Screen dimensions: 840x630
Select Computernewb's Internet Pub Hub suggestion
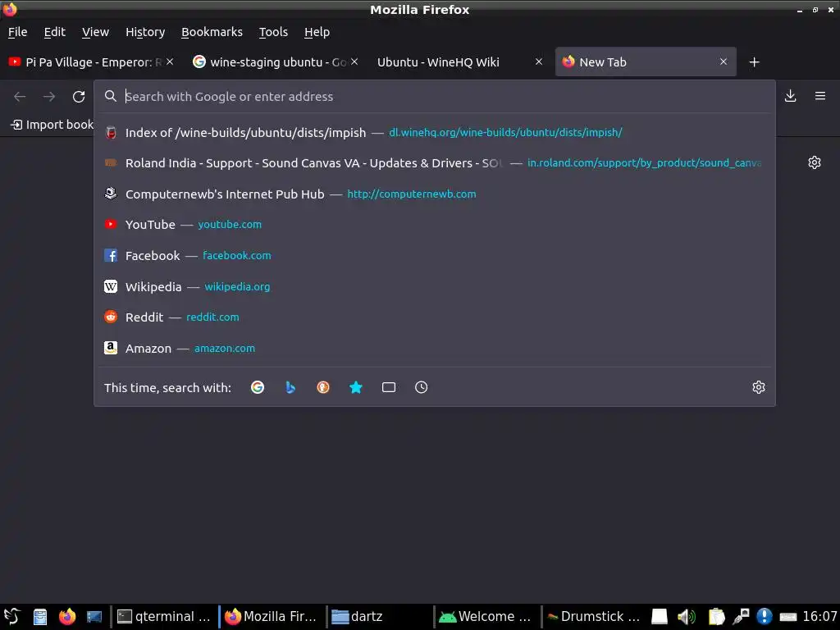[x=435, y=194]
